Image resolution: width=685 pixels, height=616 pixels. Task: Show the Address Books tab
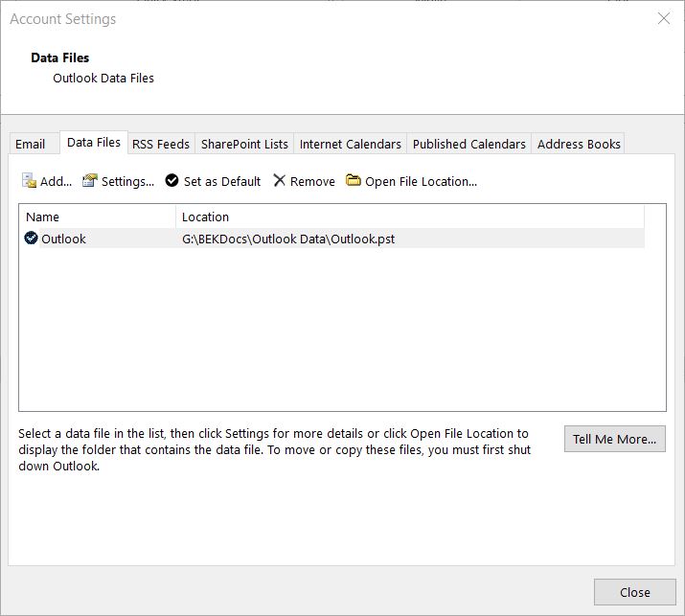[579, 144]
